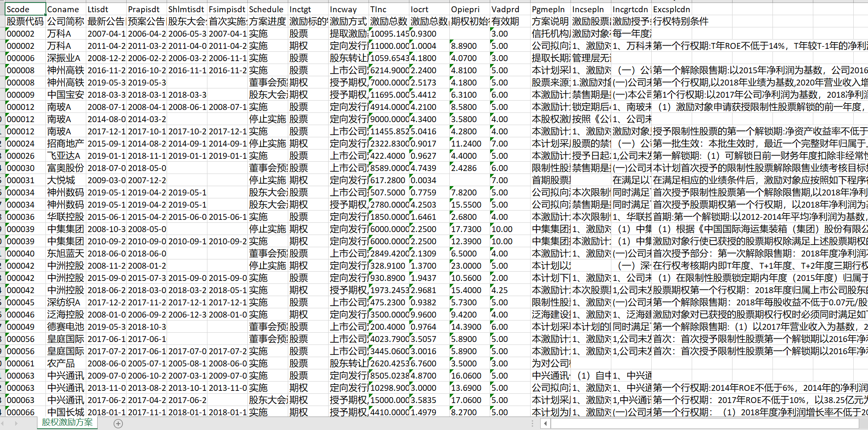Select the TInc header cell
Image resolution: width=868 pixels, height=430 pixels.
[x=389, y=9]
